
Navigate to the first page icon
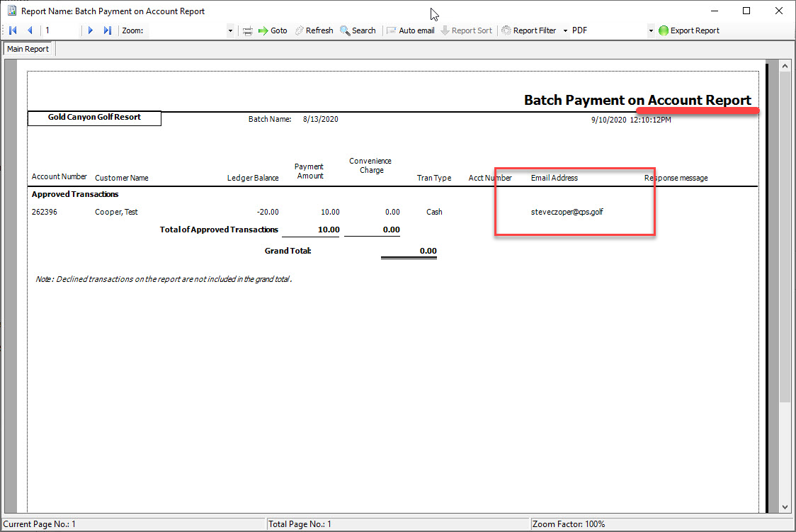coord(11,30)
